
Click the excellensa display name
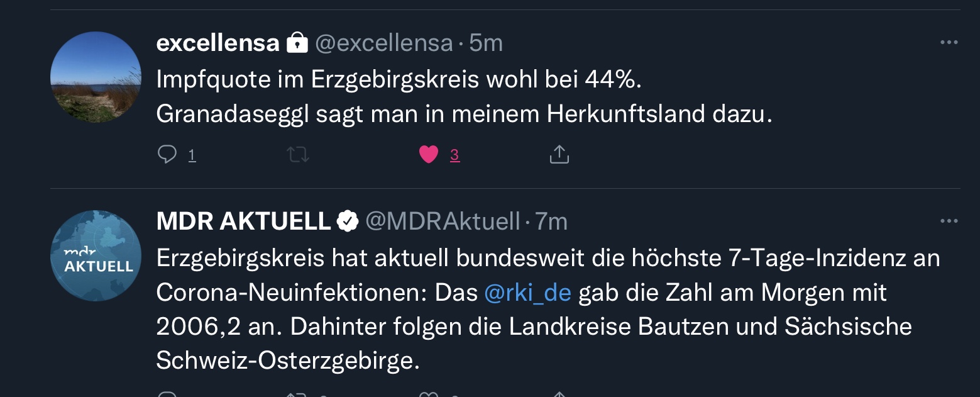(x=217, y=43)
